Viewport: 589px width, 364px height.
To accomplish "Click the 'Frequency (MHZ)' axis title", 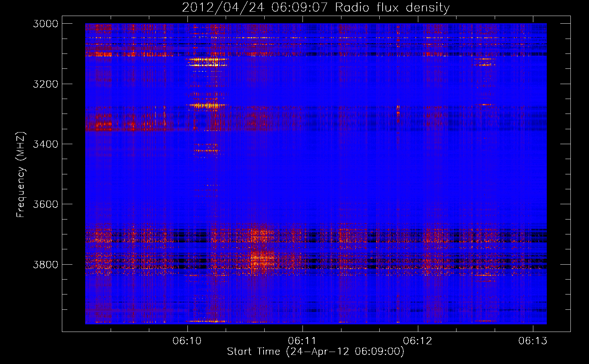I will pos(21,174).
